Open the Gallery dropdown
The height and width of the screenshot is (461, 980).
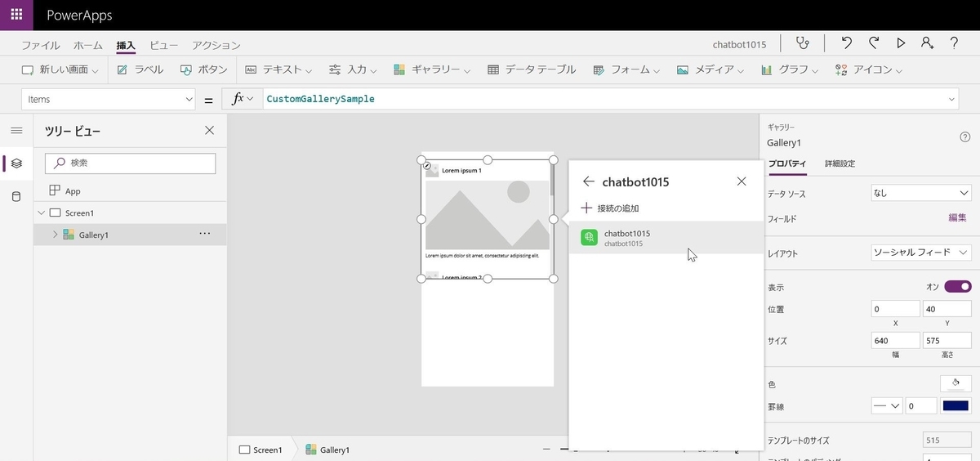tap(432, 70)
